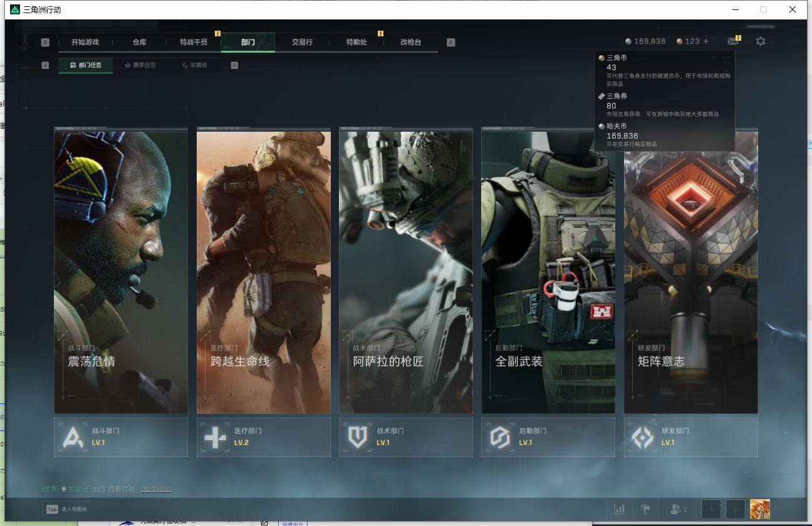Click the 哈夫币 heading in tooltip
This screenshot has height=526, width=812.
617,126
